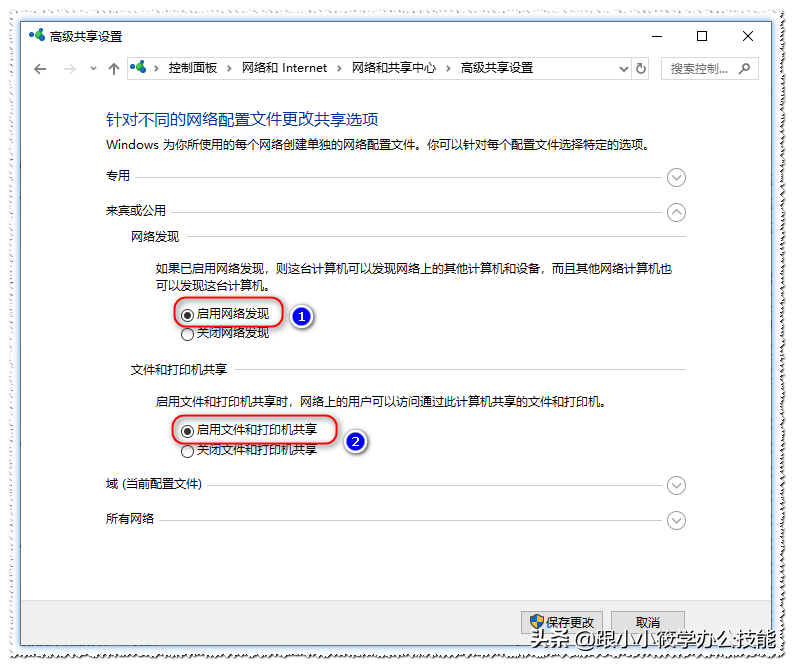Select 启用文件和打印机共享 radio button
The height and width of the screenshot is (667, 794).
point(187,431)
